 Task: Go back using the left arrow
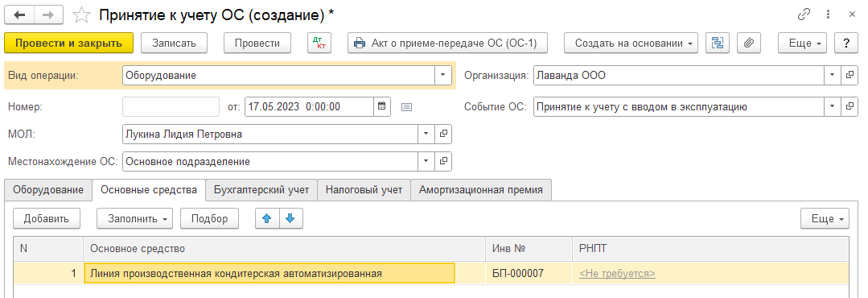point(19,15)
